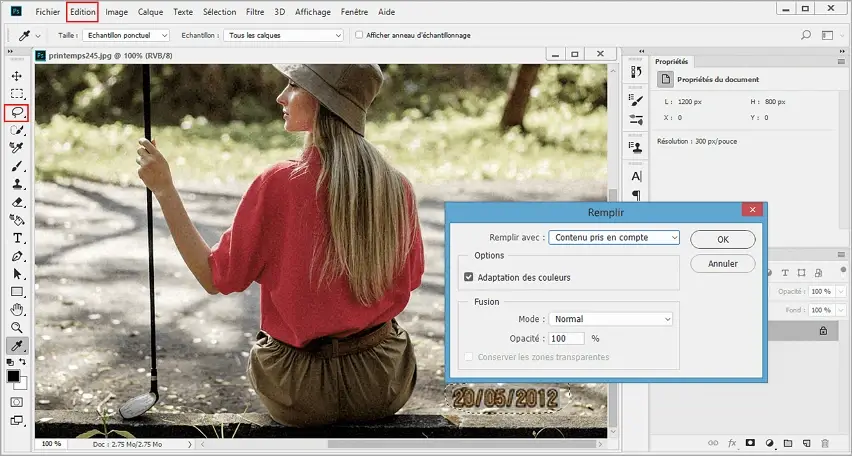Filter layers by smart object toggle

(818, 272)
